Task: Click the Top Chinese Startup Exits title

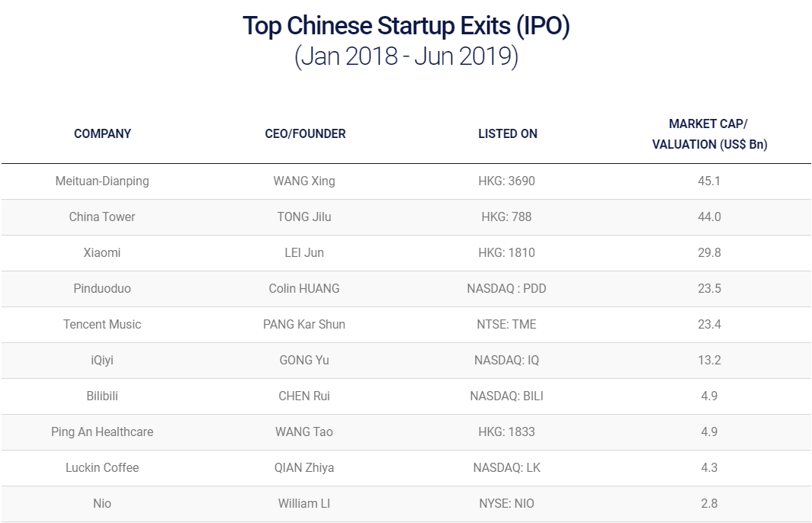Action: click(406, 26)
